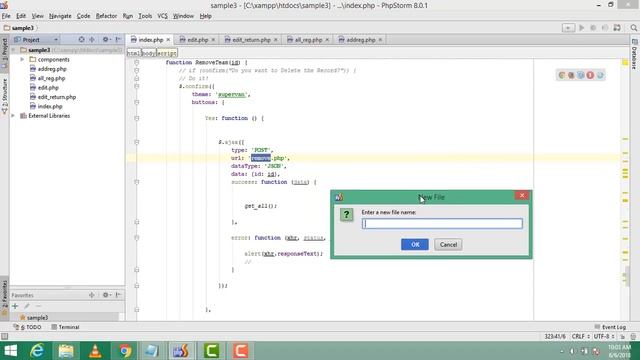Open the Event Log
The image size is (640, 360).
[x=610, y=327]
